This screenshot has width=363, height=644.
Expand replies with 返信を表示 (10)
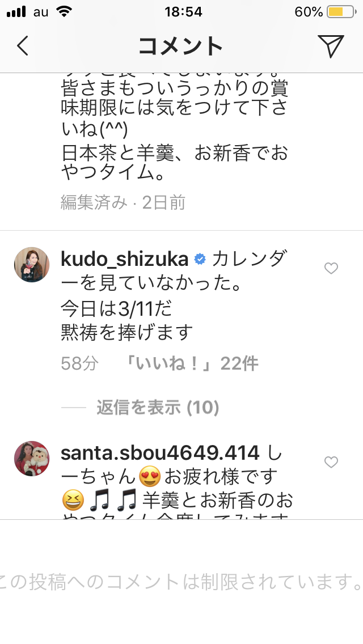(x=158, y=407)
